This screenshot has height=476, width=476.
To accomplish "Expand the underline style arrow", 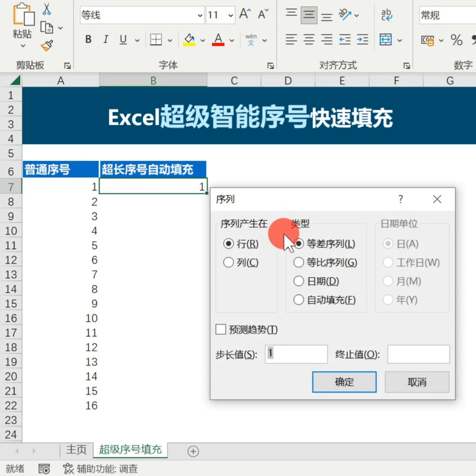I will click(x=137, y=40).
